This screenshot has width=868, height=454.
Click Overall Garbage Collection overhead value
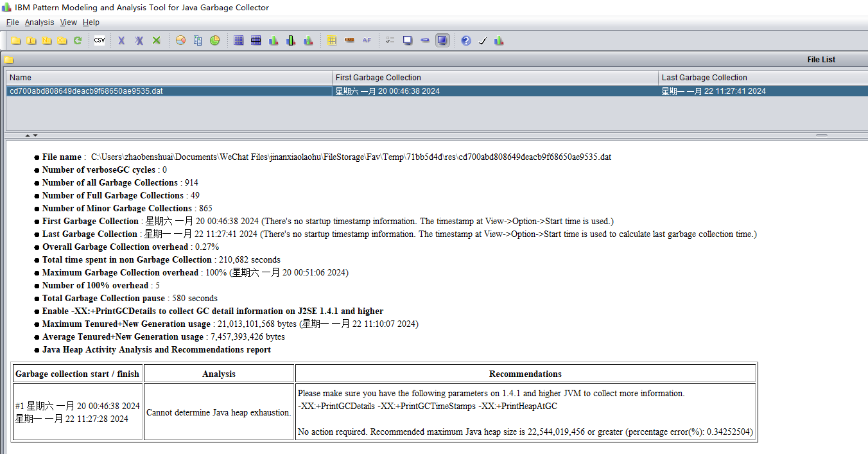(206, 247)
